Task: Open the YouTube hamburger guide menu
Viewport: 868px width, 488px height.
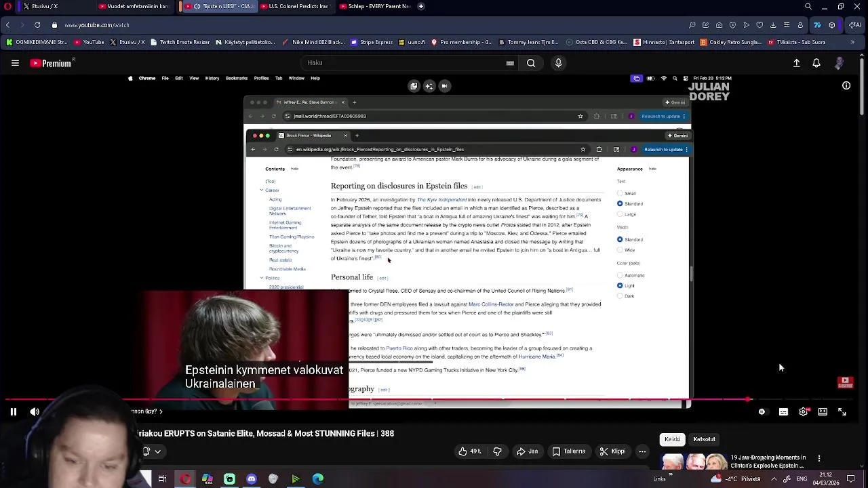Action: pos(15,63)
